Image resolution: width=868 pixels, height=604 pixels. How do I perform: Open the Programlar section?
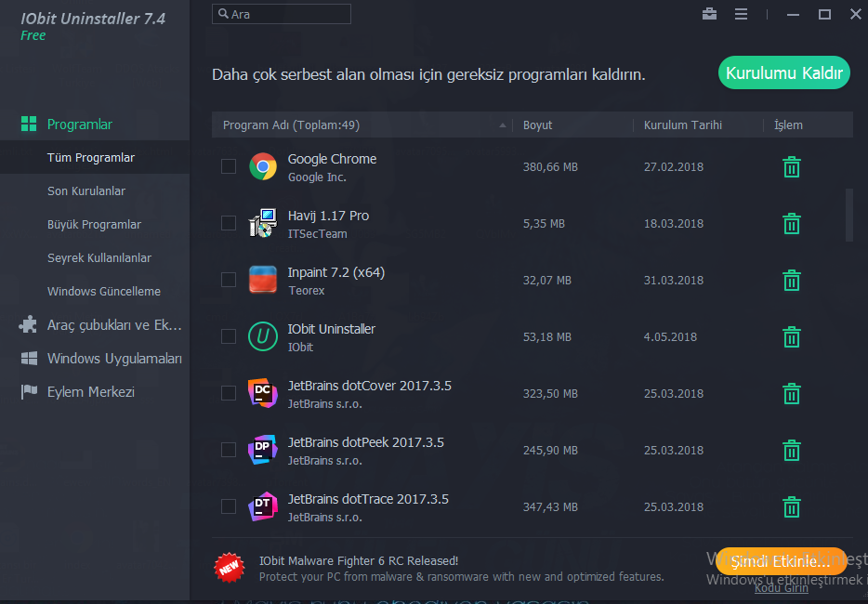80,124
